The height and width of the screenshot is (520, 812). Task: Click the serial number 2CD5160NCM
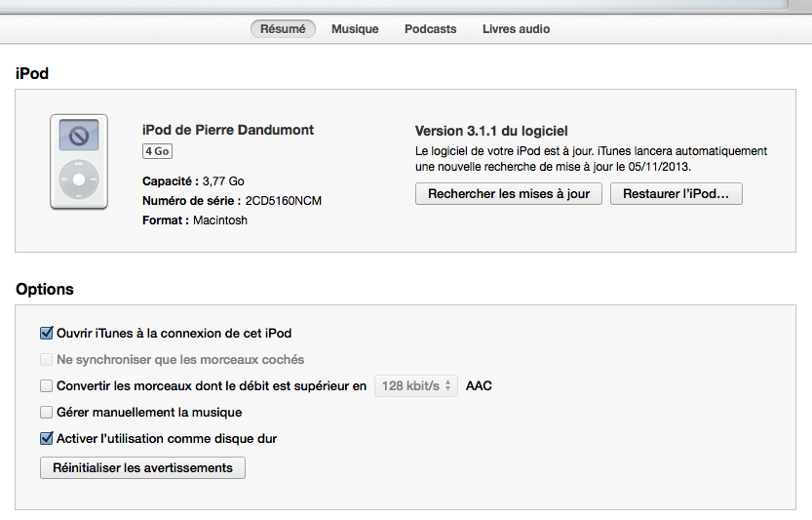click(284, 201)
